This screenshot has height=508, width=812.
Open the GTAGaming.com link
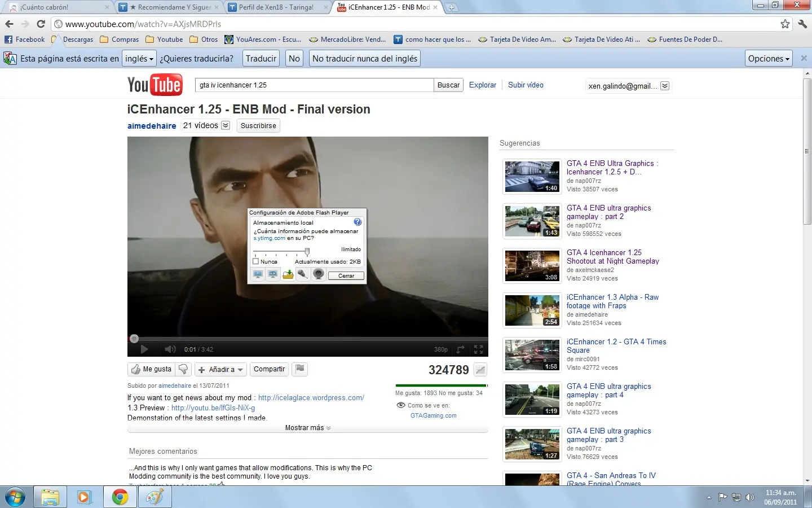pyautogui.click(x=434, y=415)
